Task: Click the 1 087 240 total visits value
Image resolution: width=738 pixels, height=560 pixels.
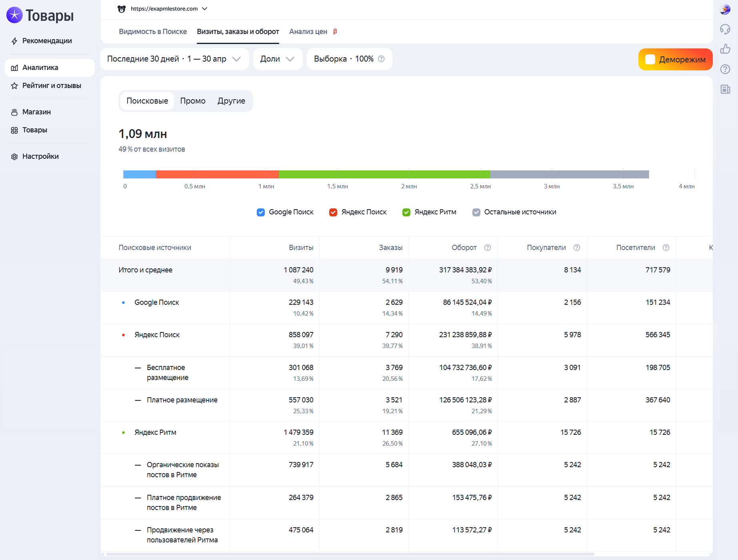Action: pyautogui.click(x=298, y=270)
